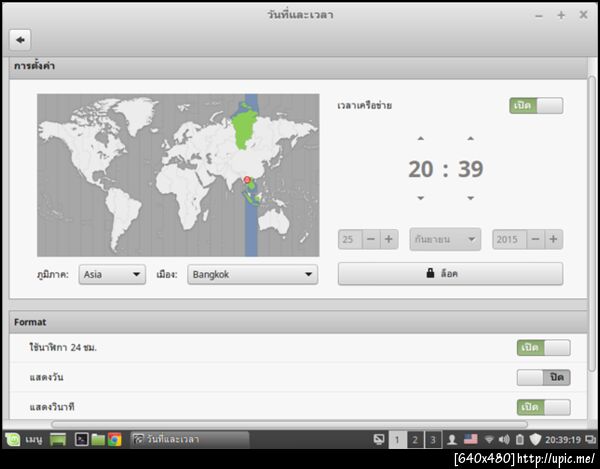Click the red location pin on the map
This screenshot has height=469, width=600.
247,180
